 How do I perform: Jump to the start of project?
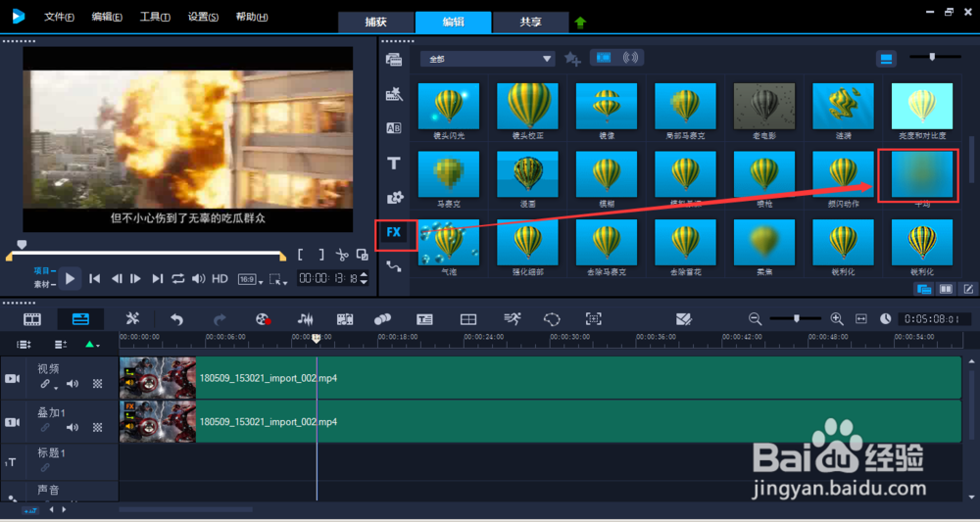(94, 278)
